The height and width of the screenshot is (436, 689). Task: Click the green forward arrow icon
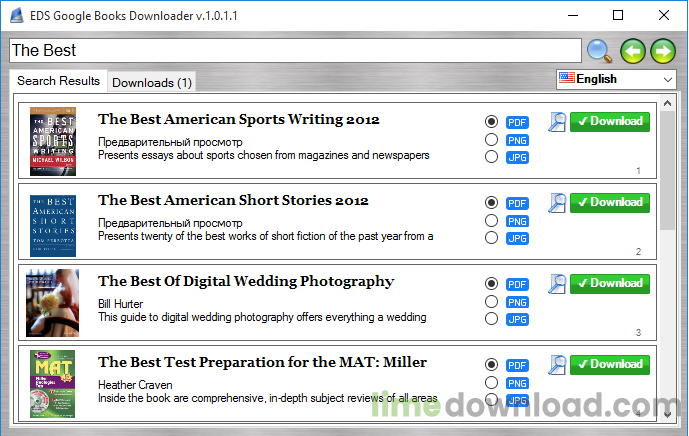click(x=662, y=50)
